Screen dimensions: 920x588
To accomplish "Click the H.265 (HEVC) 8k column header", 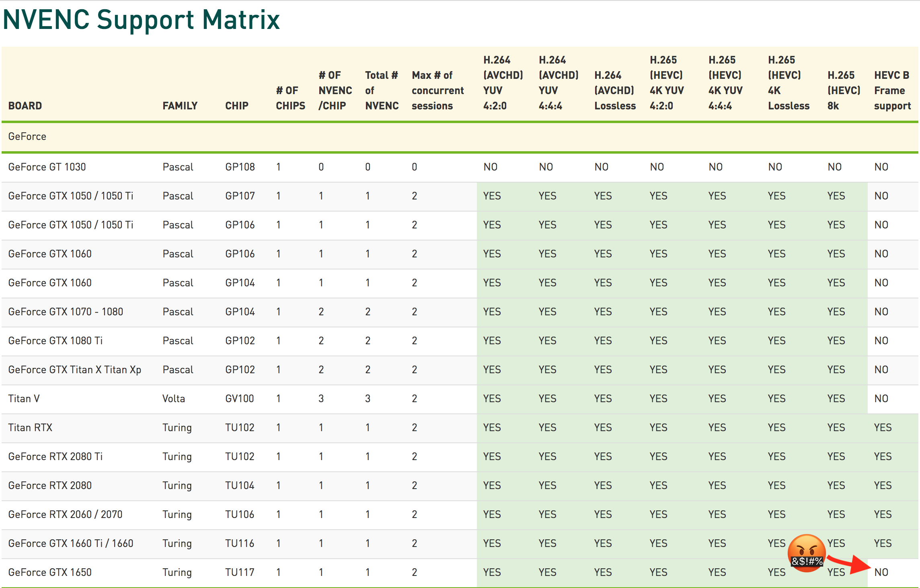I will pos(843,90).
